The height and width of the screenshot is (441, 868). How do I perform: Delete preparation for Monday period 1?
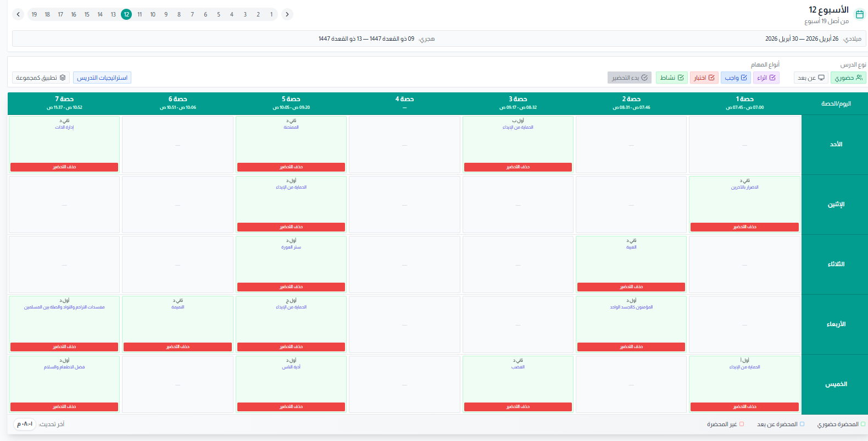click(744, 227)
